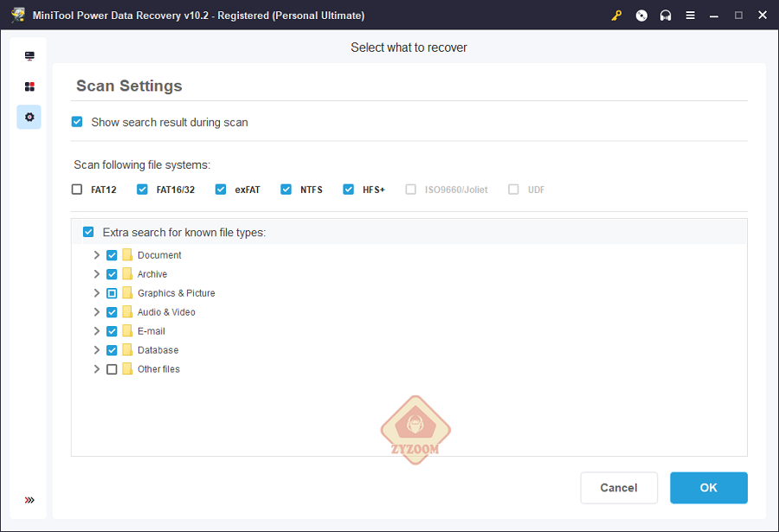The height and width of the screenshot is (532, 779).
Task: Expand the Audio & Video node
Action: click(x=96, y=312)
